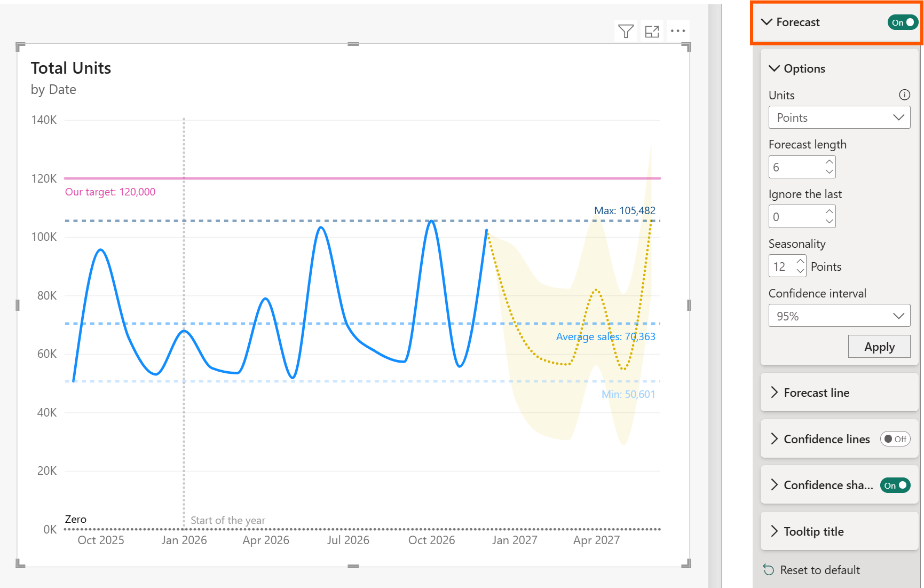The height and width of the screenshot is (588, 924).
Task: Click the Reset to default link
Action: tap(819, 569)
